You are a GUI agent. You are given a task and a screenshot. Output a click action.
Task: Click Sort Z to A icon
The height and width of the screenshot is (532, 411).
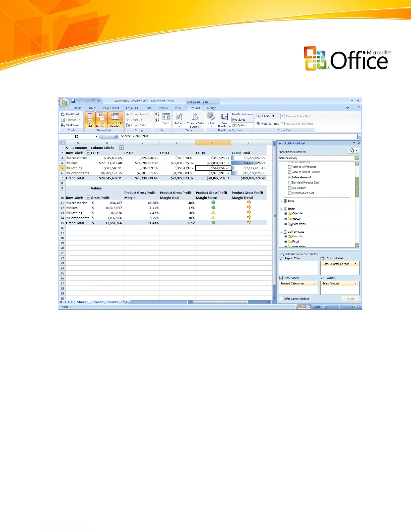157,120
